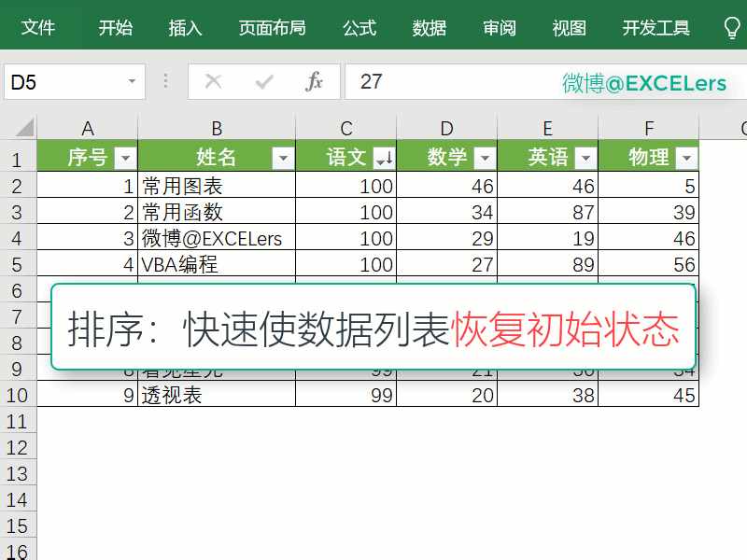Expand the 英语 column filter arrow

point(585,158)
